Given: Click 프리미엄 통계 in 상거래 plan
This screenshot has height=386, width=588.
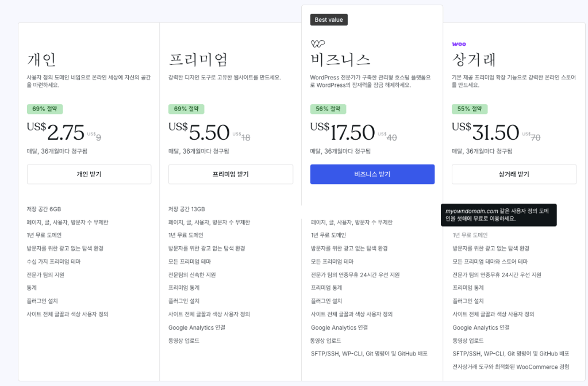Looking at the screenshot, I should [x=468, y=288].
